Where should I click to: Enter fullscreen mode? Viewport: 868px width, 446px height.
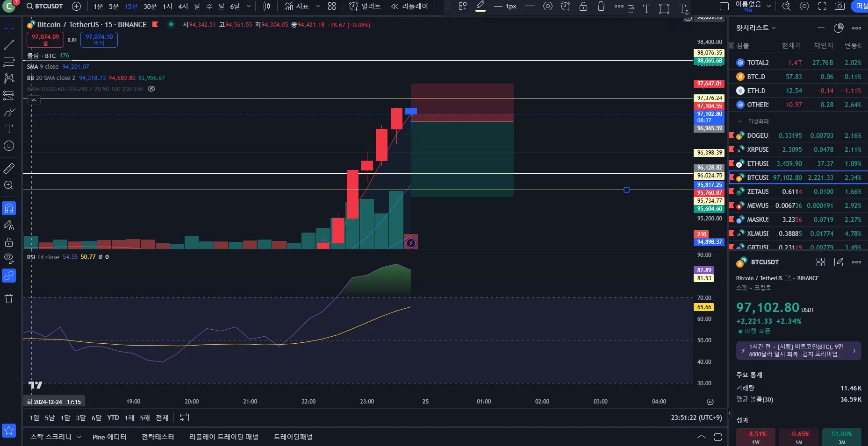(822, 6)
